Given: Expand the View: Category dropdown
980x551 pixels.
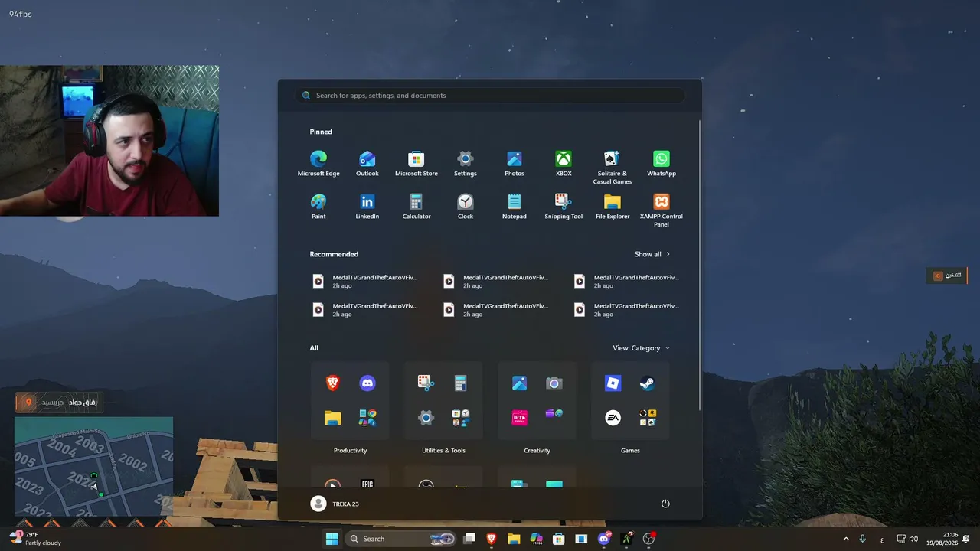Looking at the screenshot, I should 642,348.
